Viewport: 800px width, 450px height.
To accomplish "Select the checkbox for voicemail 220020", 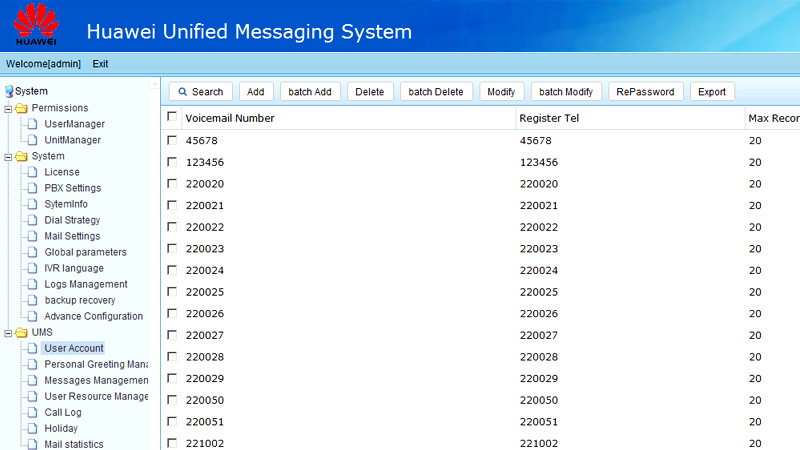I will point(172,183).
